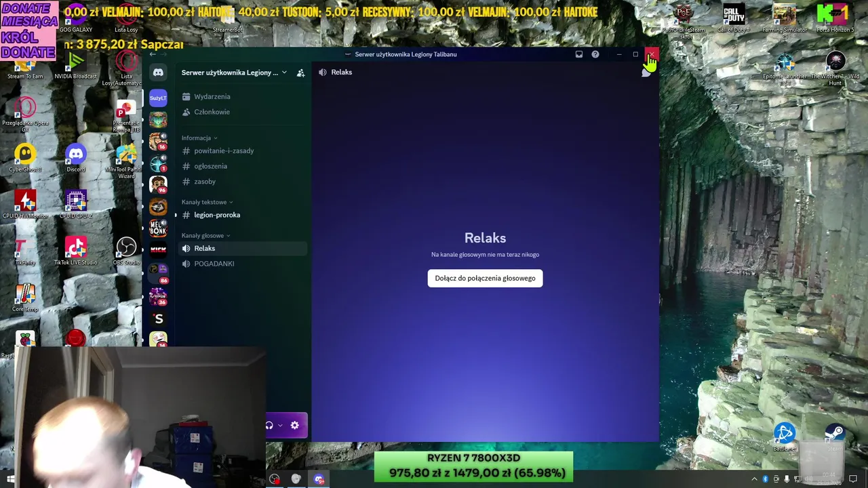
Task: Open Discord inbox icon in title bar
Action: tap(578, 54)
